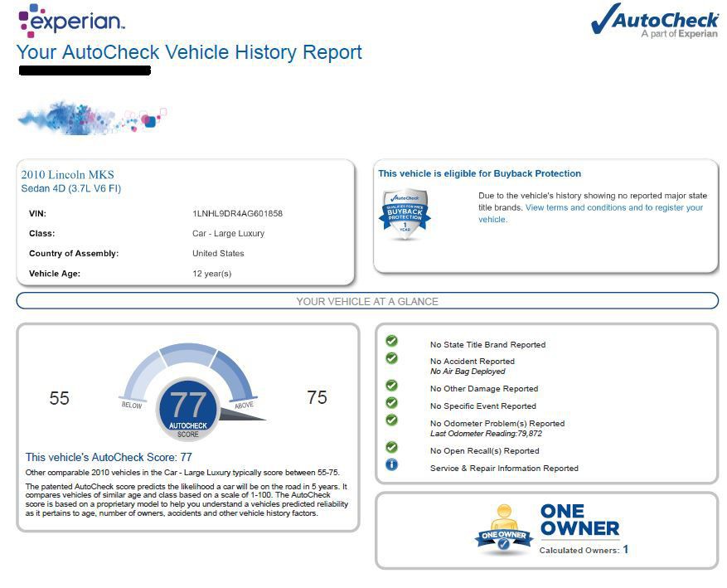The width and height of the screenshot is (727, 588).
Task: Click the 2010 Lincoln MKS title
Action: [68, 175]
